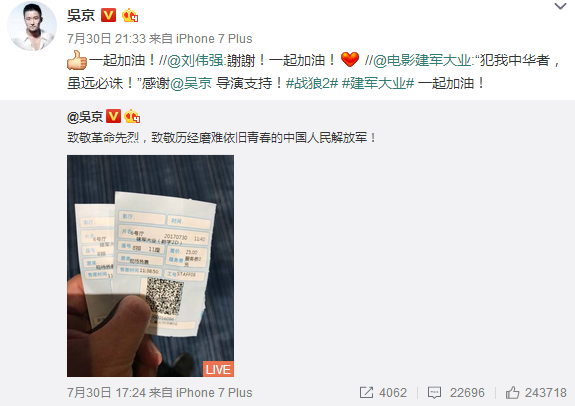This screenshot has width=575, height=406.
Task: Click the LIVE badge on the photo
Action: pyautogui.click(x=218, y=369)
